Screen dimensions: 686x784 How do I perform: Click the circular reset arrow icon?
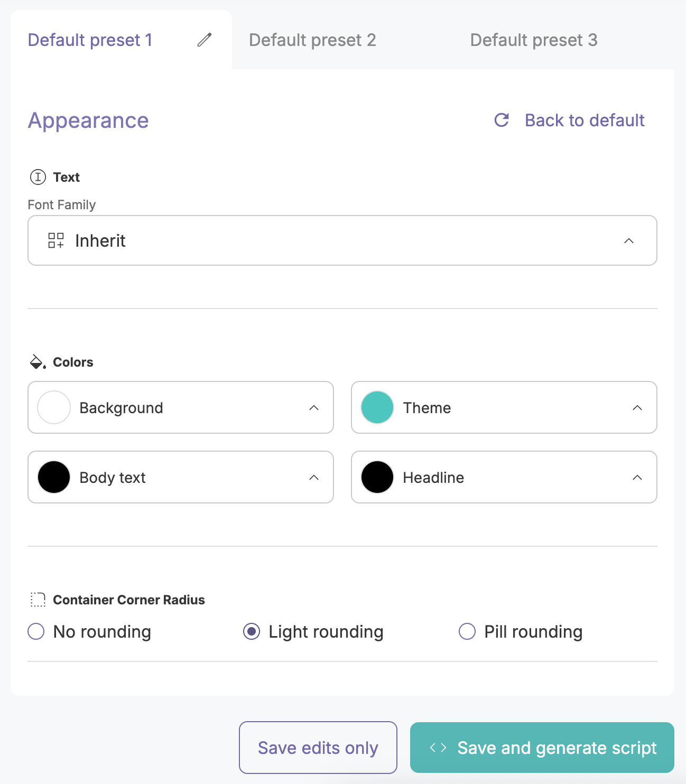click(x=502, y=120)
